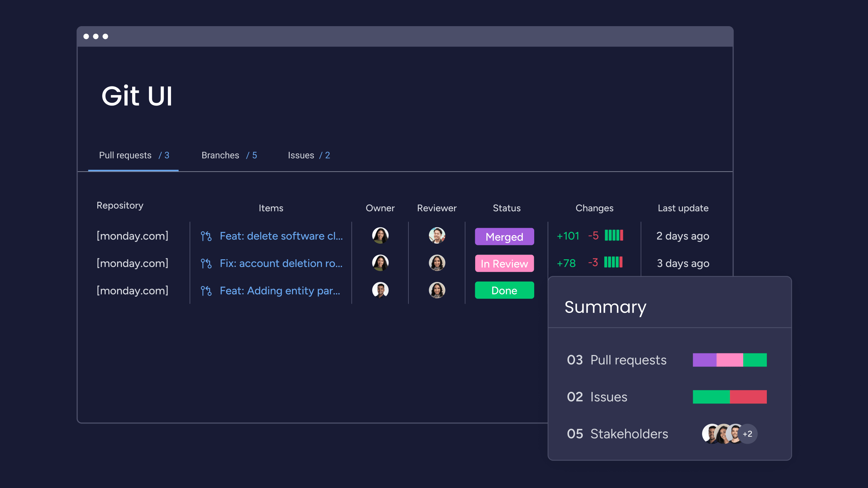Click the Status column header
The width and height of the screenshot is (868, 488).
[x=507, y=208]
